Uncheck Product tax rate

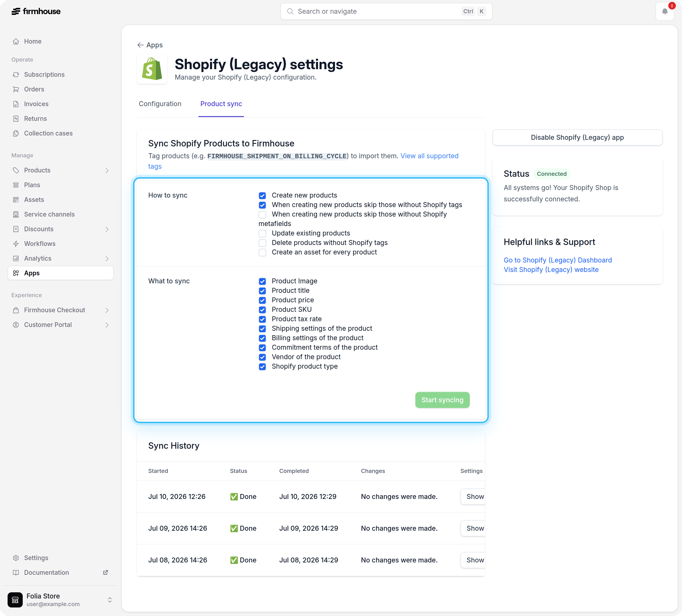262,319
